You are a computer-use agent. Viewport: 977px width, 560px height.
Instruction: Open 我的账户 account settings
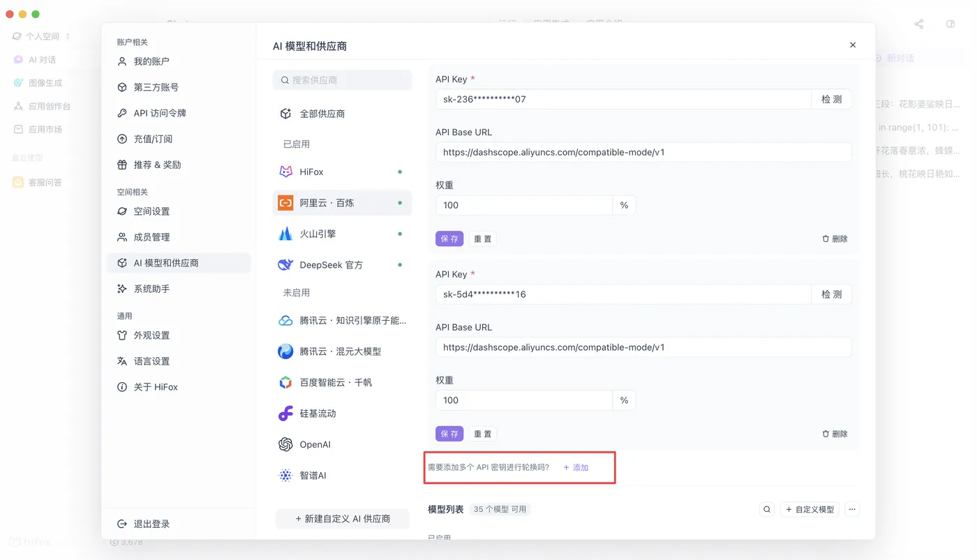pyautogui.click(x=178, y=61)
